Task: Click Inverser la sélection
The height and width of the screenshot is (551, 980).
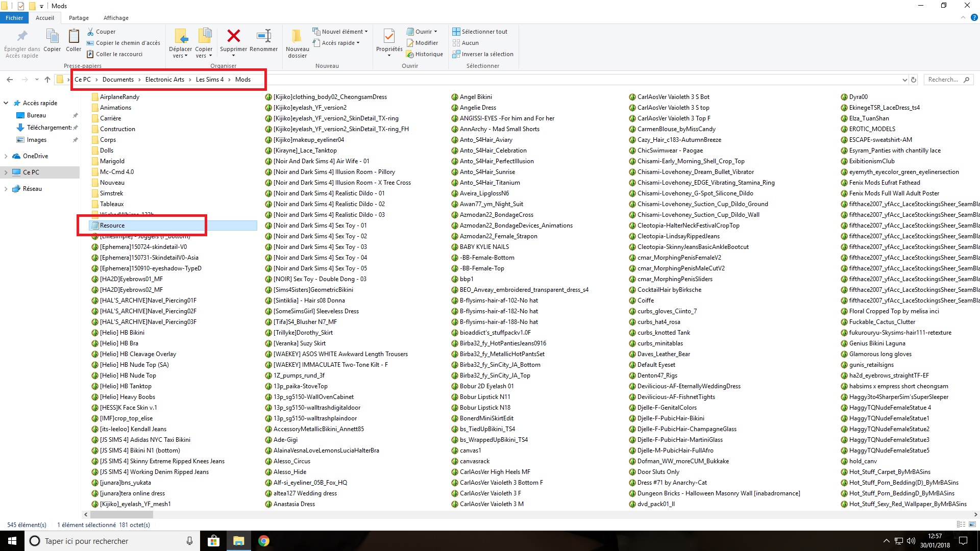Action: [483, 54]
